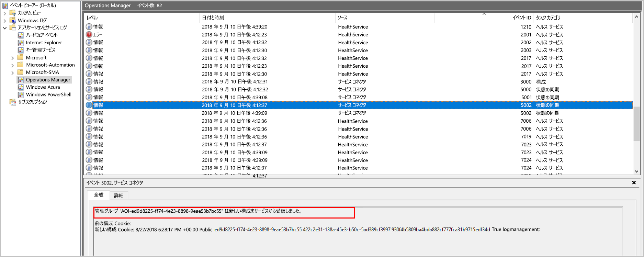Viewport: 644px width, 257px height.
Task: Select the Event Viewer (Local) root icon
Action: pos(5,5)
